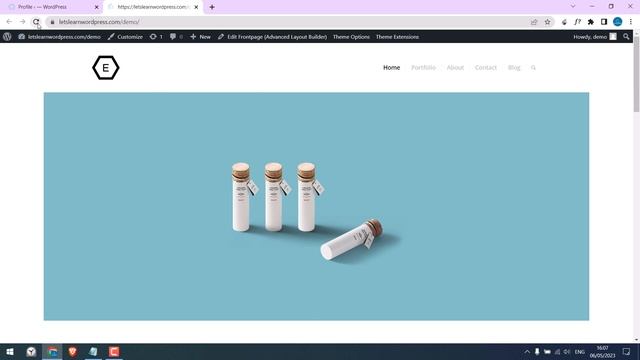Open the New content menu

200,37
